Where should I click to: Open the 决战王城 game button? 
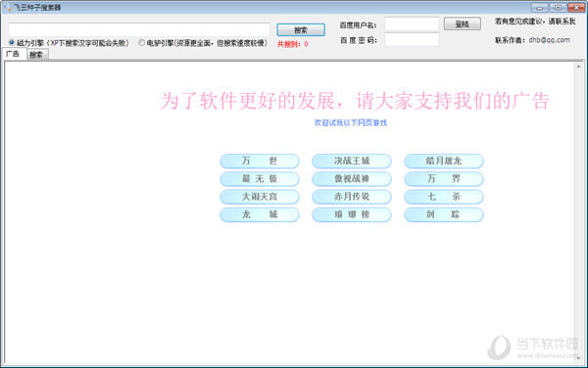[x=352, y=161]
